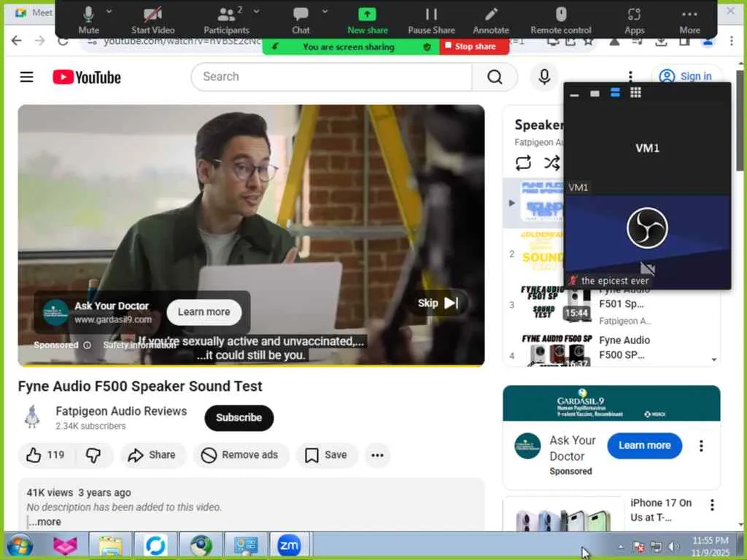Viewport: 747px width, 560px height.
Task: Click the Sign in button
Action: (x=686, y=76)
